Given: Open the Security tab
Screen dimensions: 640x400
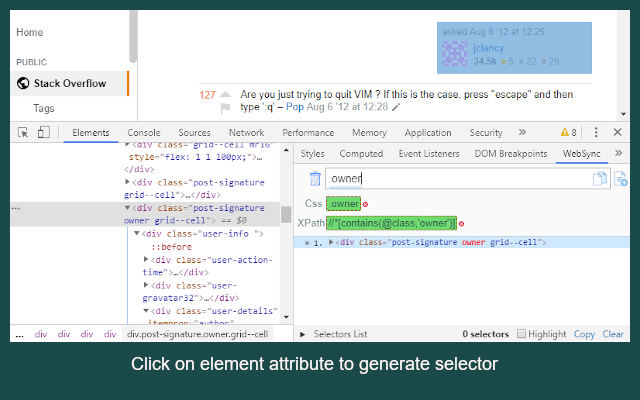Looking at the screenshot, I should (x=486, y=133).
